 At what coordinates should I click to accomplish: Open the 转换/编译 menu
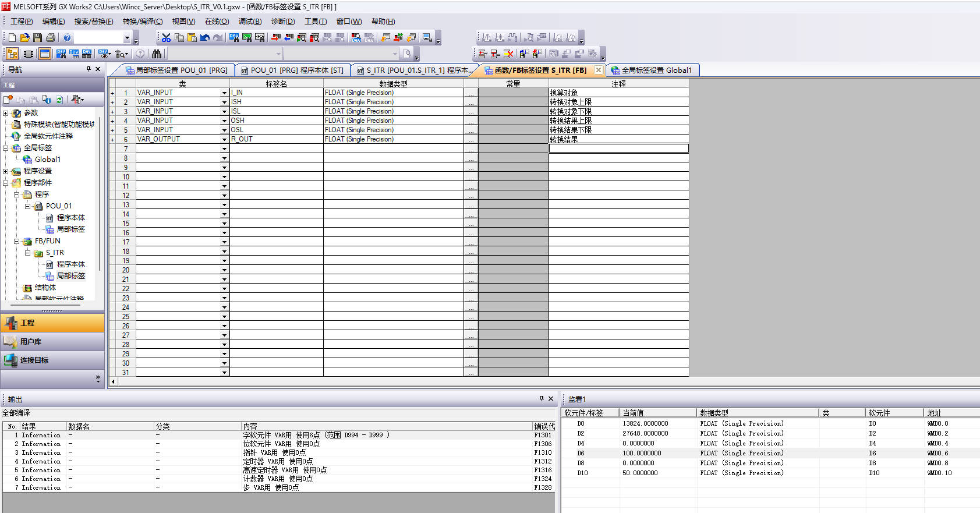(x=142, y=22)
